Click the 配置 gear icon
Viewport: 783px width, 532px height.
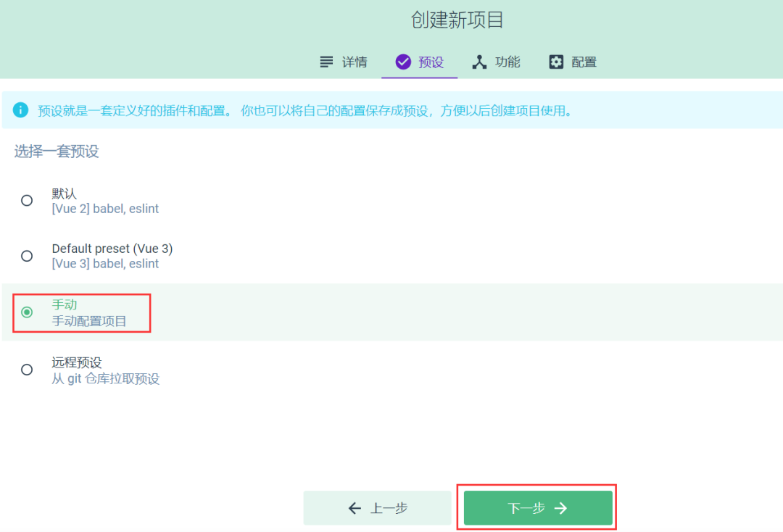(x=555, y=62)
